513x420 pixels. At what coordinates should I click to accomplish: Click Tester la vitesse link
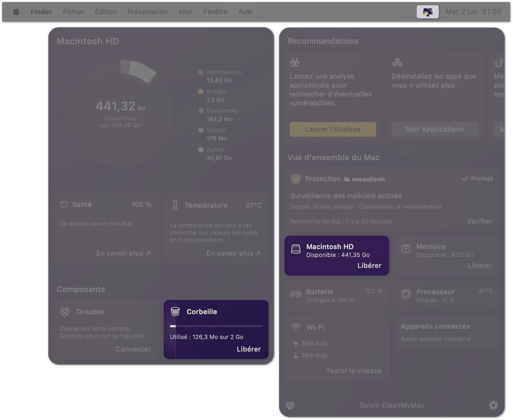coord(354,371)
